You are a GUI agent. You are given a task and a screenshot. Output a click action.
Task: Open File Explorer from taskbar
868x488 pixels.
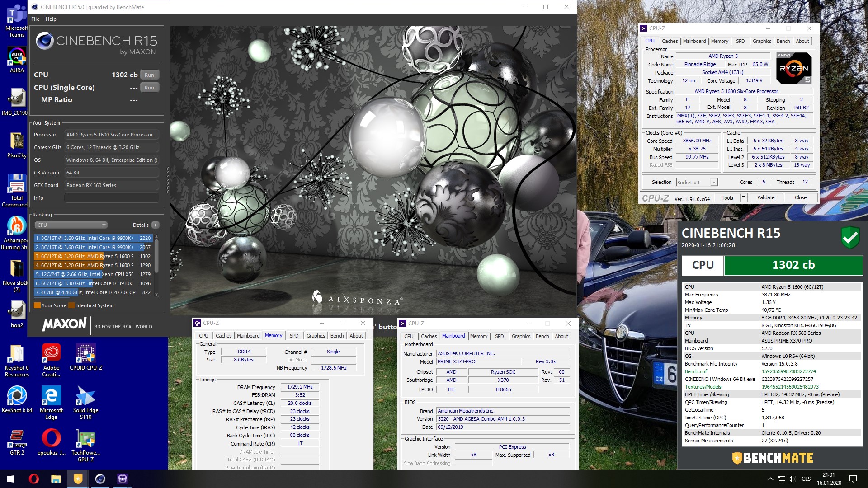coord(56,479)
